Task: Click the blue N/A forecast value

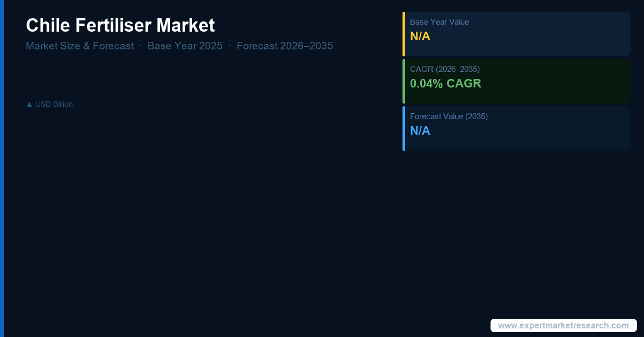Action: point(420,131)
